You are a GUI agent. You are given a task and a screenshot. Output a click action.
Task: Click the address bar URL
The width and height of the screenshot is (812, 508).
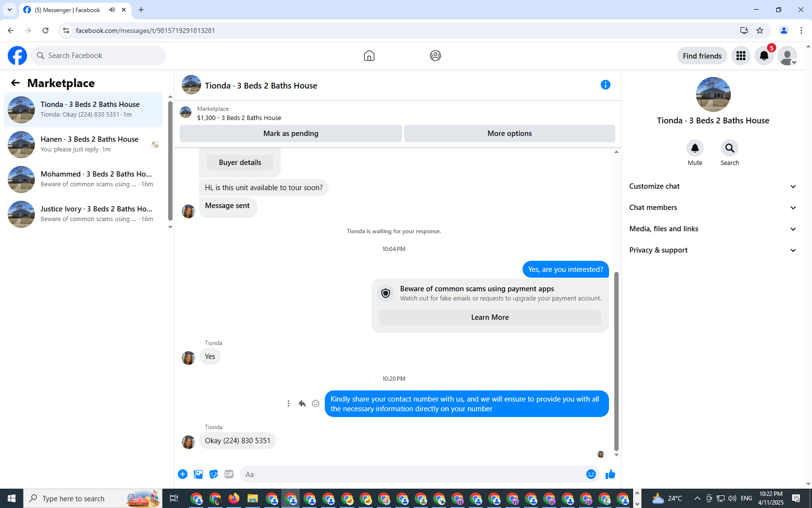point(145,30)
